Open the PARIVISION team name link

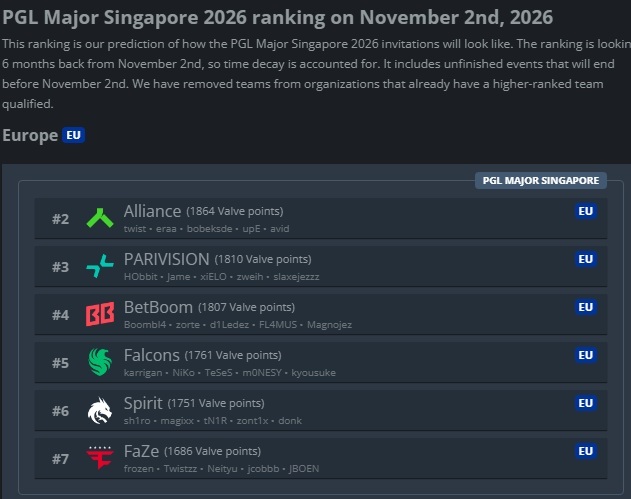click(166, 259)
